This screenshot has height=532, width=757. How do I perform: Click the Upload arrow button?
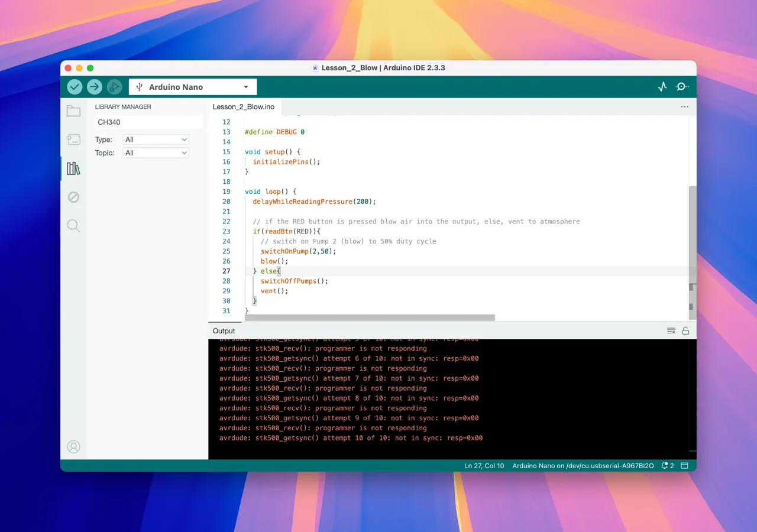tap(95, 87)
